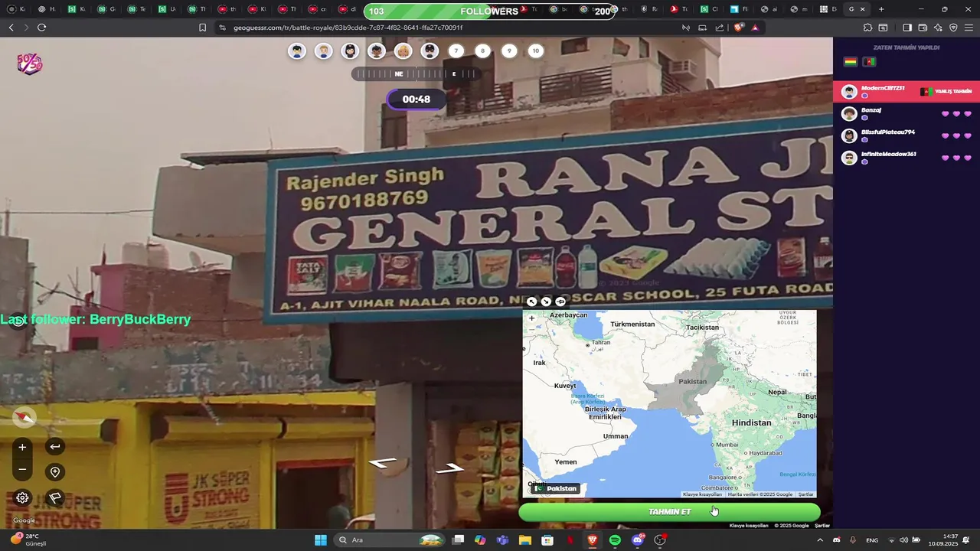Move along the left street arrow
The height and width of the screenshot is (551, 980).
383,462
